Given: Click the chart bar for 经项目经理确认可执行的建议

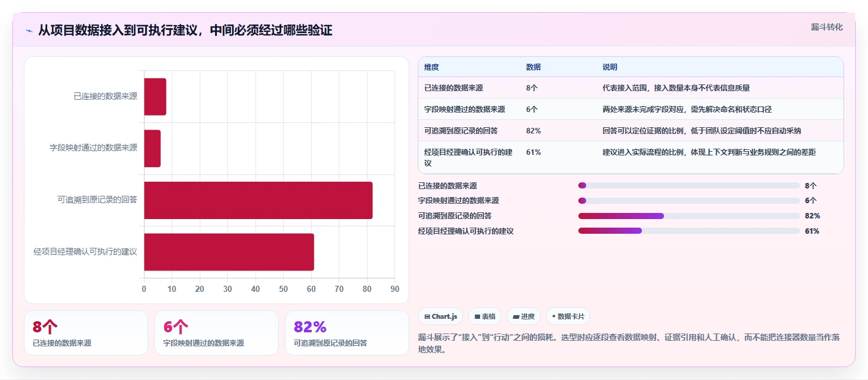Looking at the screenshot, I should pos(229,252).
